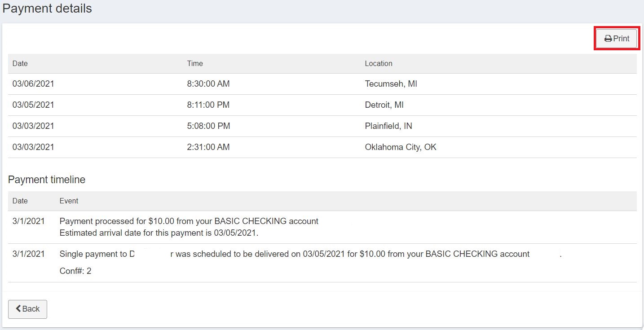Click the Print button
The height and width of the screenshot is (330, 644).
pyautogui.click(x=617, y=39)
